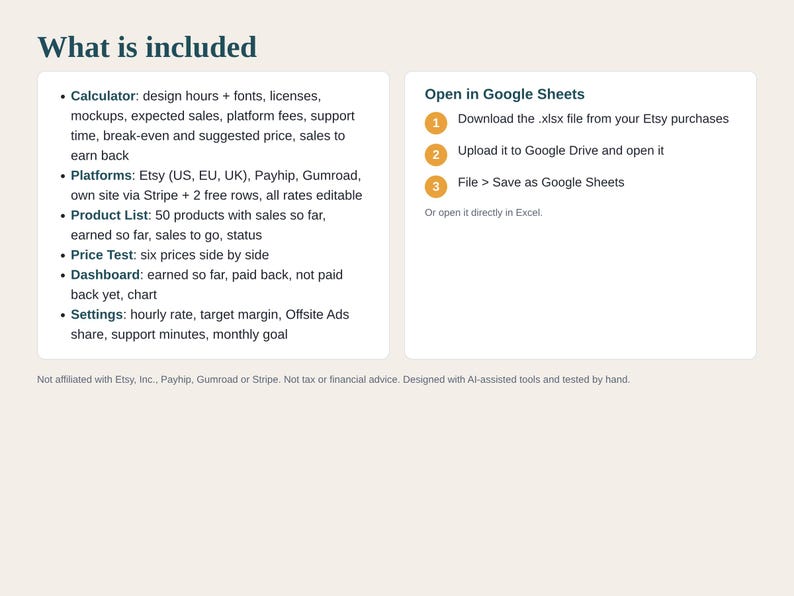Click the 'Open in Google Sheets' heading
The image size is (794, 596).
(504, 94)
